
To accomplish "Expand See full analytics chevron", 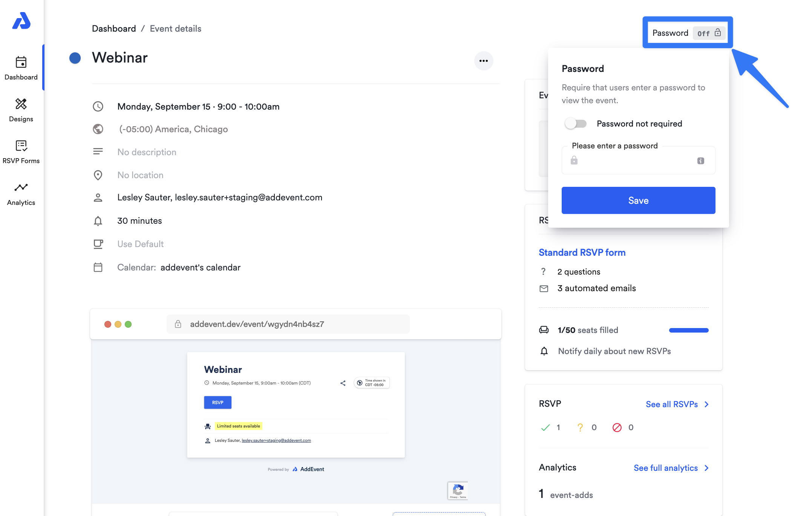I will (707, 468).
